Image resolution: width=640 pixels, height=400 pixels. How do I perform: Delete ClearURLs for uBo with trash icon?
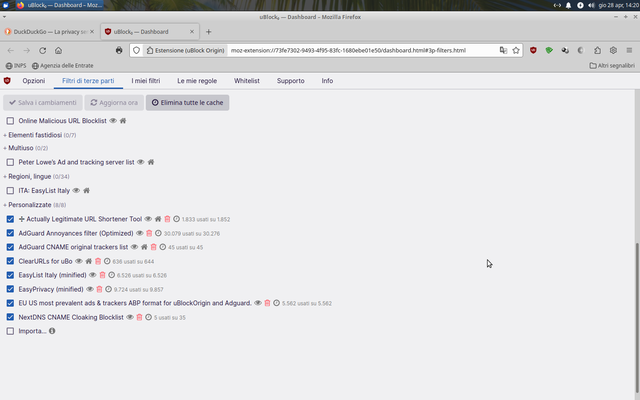click(98, 261)
